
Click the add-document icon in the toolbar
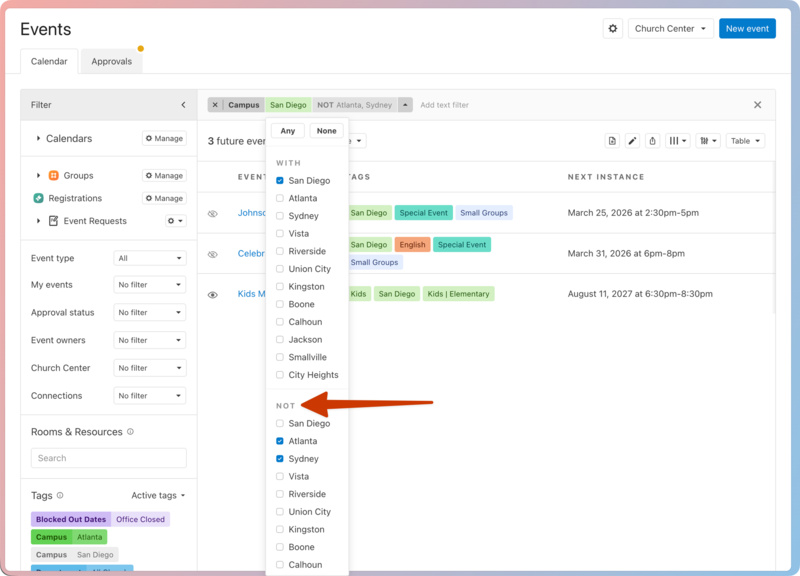pos(612,141)
